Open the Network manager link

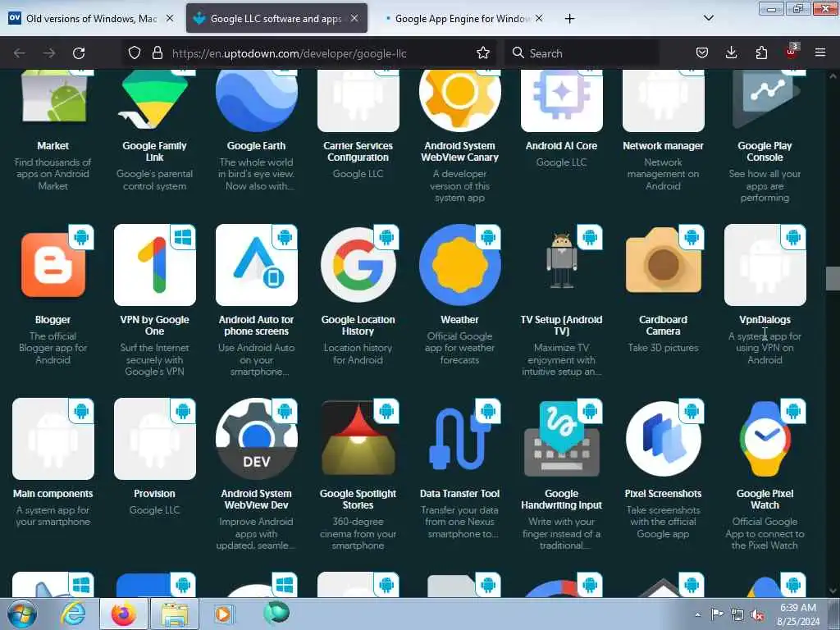point(663,146)
